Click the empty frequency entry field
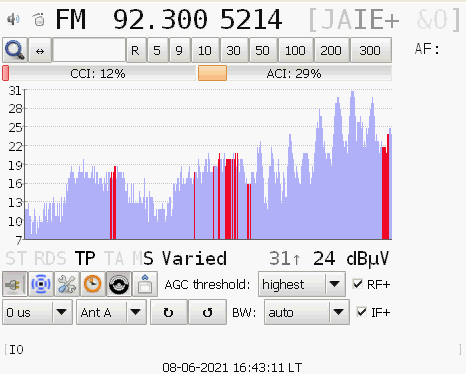The height and width of the screenshot is (374, 466). click(x=89, y=50)
